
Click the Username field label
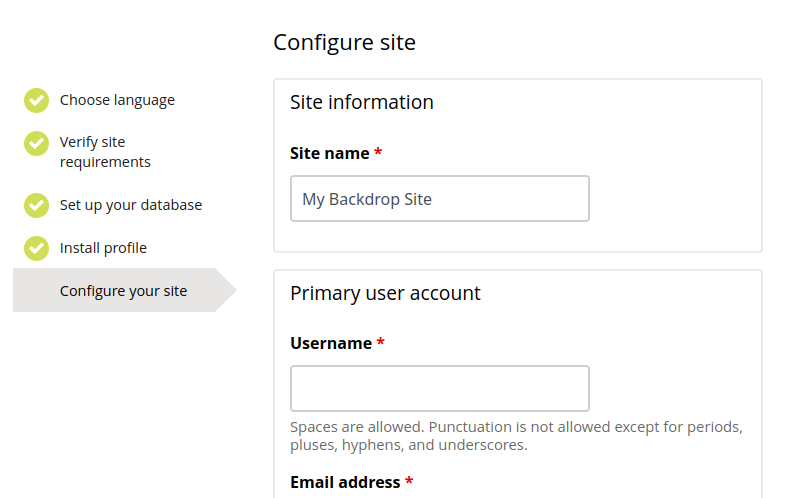(x=331, y=344)
